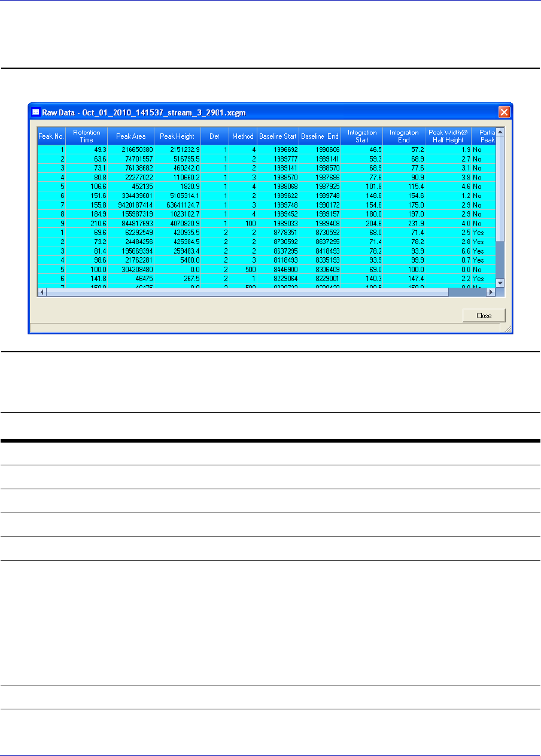Viewport: 541px width, 756px height.
Task: Select peak height cell 63641124.7
Action: (x=177, y=205)
